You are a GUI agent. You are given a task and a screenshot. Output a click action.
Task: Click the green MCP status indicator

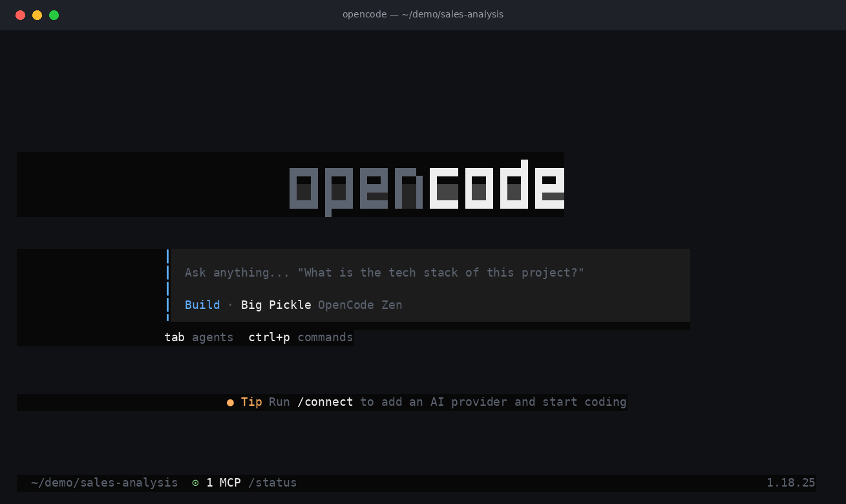(x=195, y=483)
